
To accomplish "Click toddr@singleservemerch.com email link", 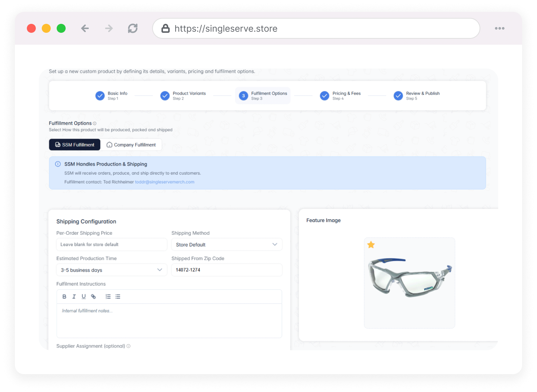I will (x=164, y=182).
